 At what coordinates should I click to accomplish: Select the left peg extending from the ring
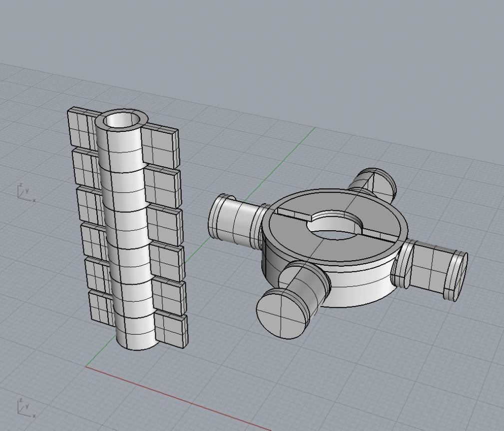pyautogui.click(x=235, y=217)
